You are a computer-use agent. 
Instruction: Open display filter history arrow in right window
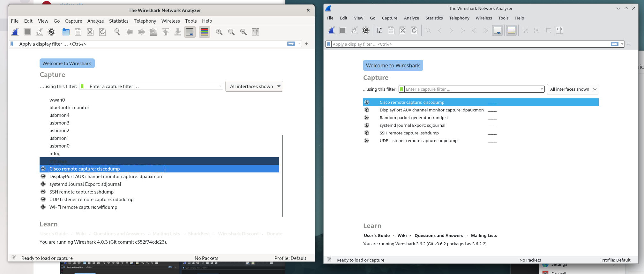(622, 44)
